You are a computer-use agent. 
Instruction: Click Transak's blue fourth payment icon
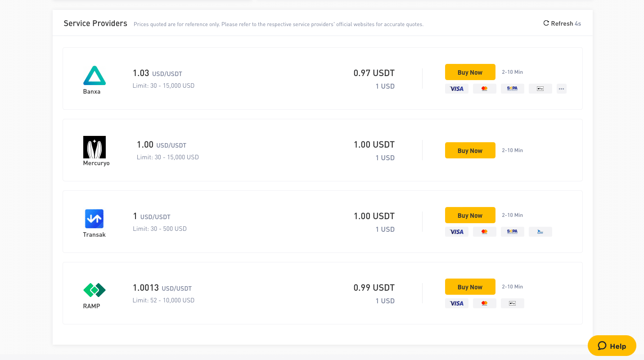click(x=540, y=232)
